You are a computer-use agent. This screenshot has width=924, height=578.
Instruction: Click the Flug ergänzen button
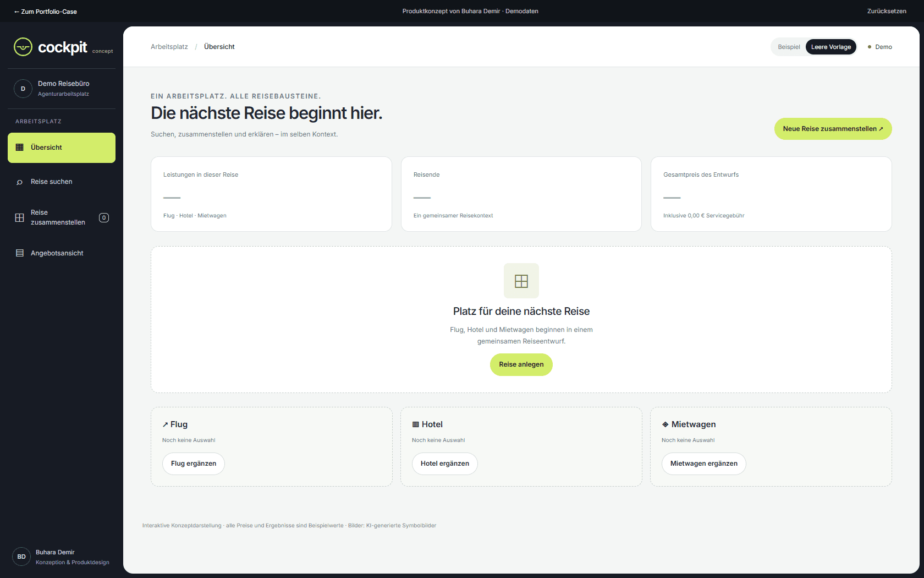(x=194, y=464)
